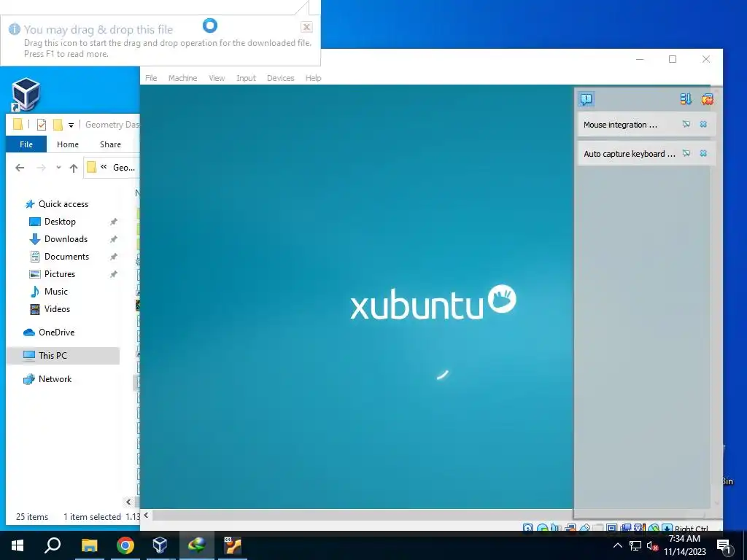
Task: Click the New folder icon in Explorer title bar
Action: click(x=58, y=125)
